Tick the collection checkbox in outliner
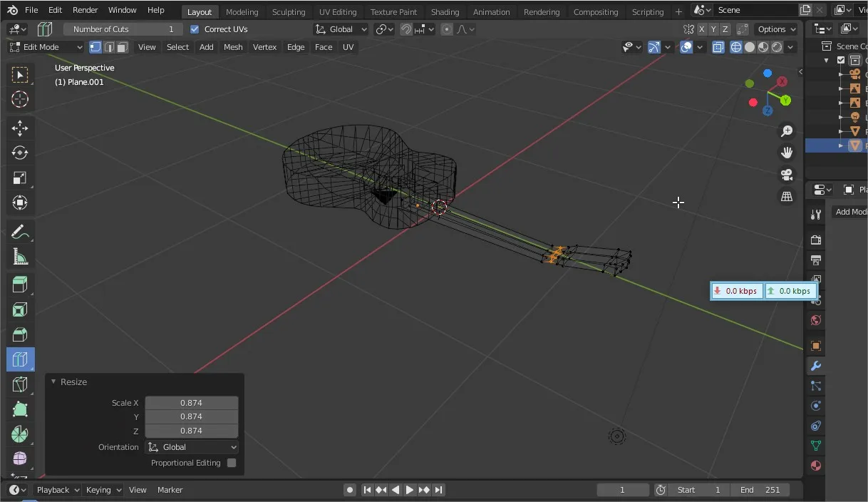Image resolution: width=868 pixels, height=502 pixels. [841, 61]
